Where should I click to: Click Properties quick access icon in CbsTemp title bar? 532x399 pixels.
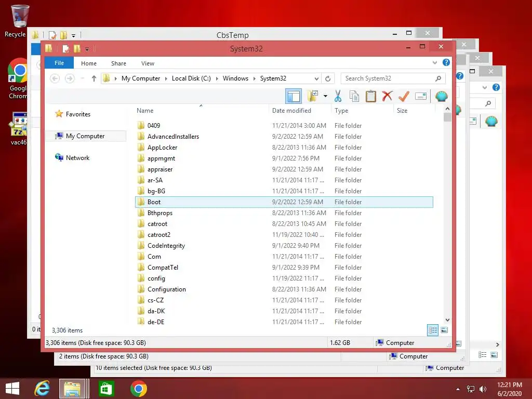52,35
